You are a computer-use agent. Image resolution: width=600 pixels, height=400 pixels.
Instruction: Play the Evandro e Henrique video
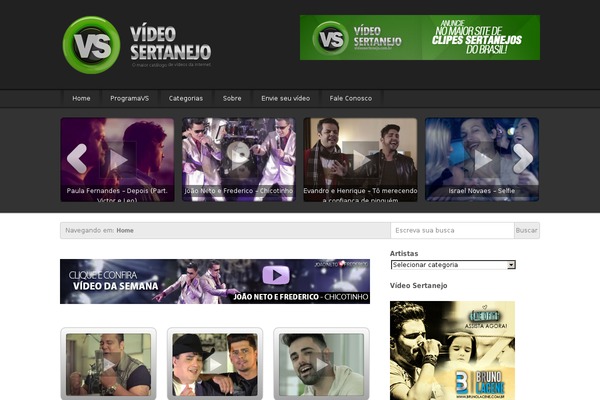coord(360,157)
